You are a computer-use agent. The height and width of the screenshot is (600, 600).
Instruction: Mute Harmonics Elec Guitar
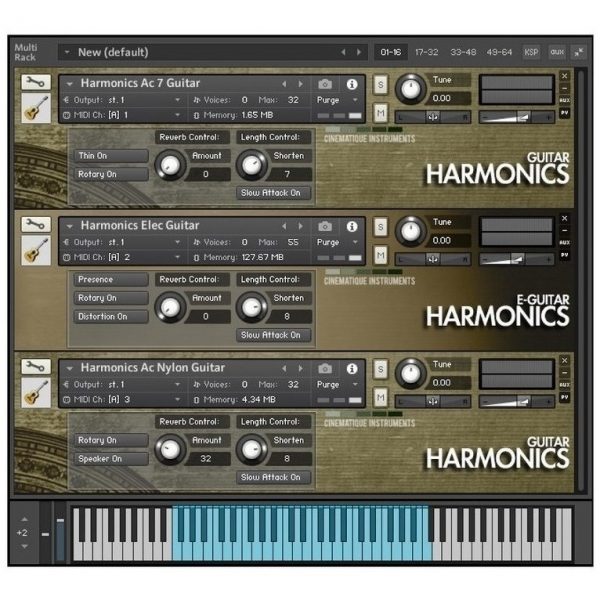pyautogui.click(x=380, y=255)
